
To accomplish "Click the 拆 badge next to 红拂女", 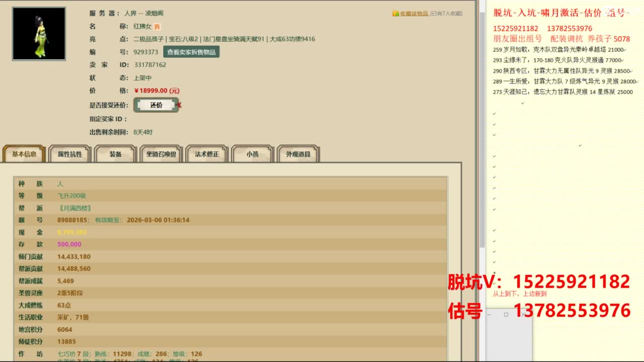I will (157, 27).
